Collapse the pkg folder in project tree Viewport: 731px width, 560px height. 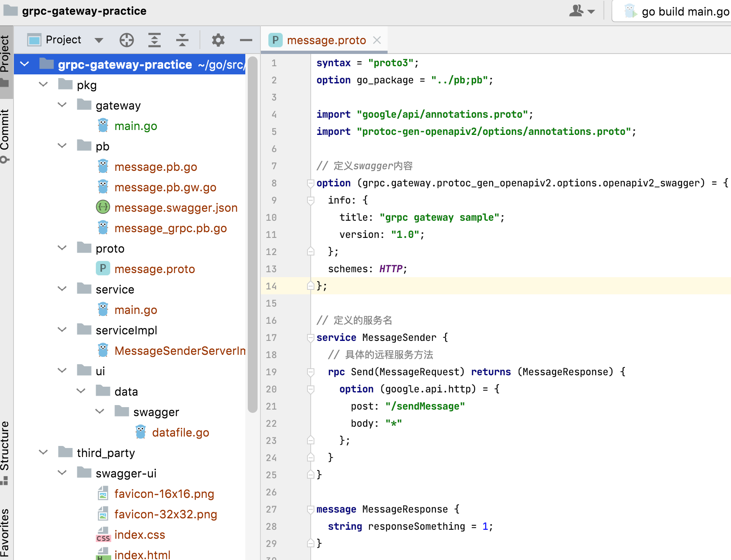[43, 85]
